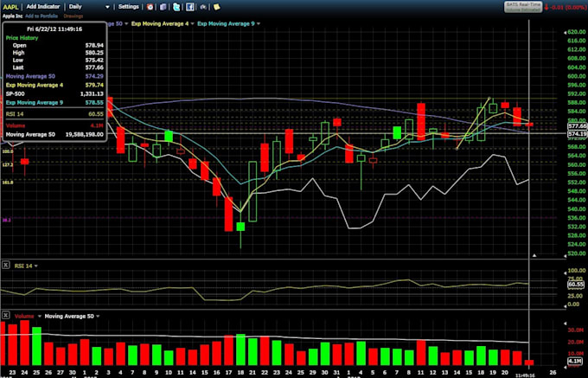Expand the Exp Moving Average 4 menu
Viewport: 588px width, 378px height.
(x=192, y=23)
